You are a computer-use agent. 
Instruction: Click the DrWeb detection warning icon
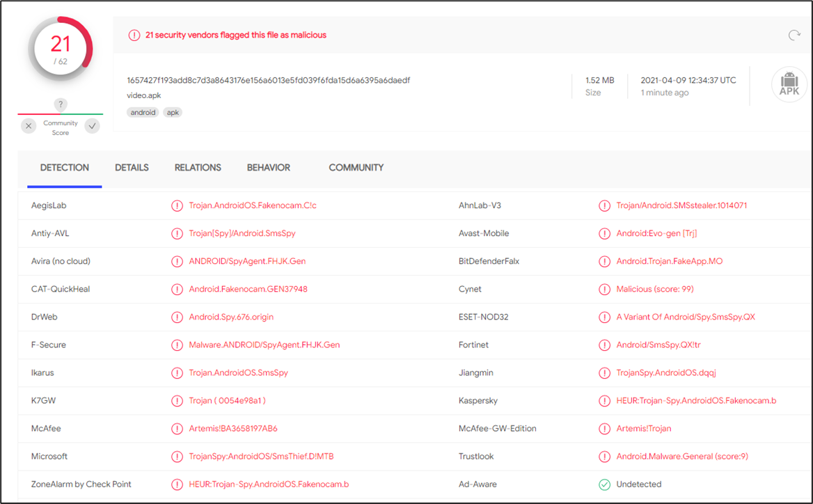click(177, 317)
